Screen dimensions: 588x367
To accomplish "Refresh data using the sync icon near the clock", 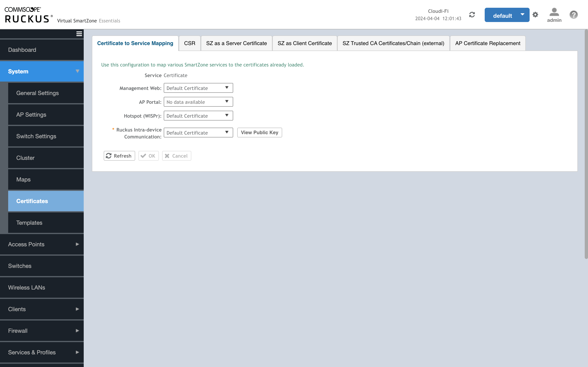I will (x=472, y=14).
